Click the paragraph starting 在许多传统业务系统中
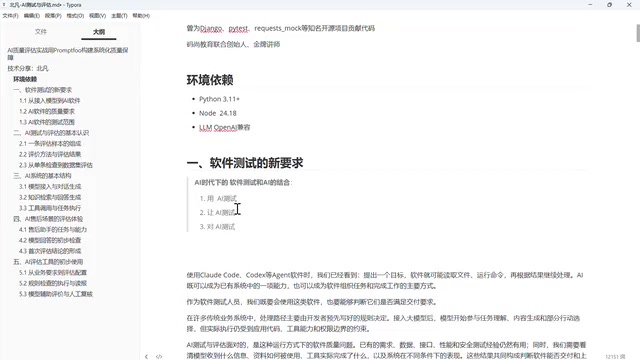640x360 pixels. [x=384, y=323]
